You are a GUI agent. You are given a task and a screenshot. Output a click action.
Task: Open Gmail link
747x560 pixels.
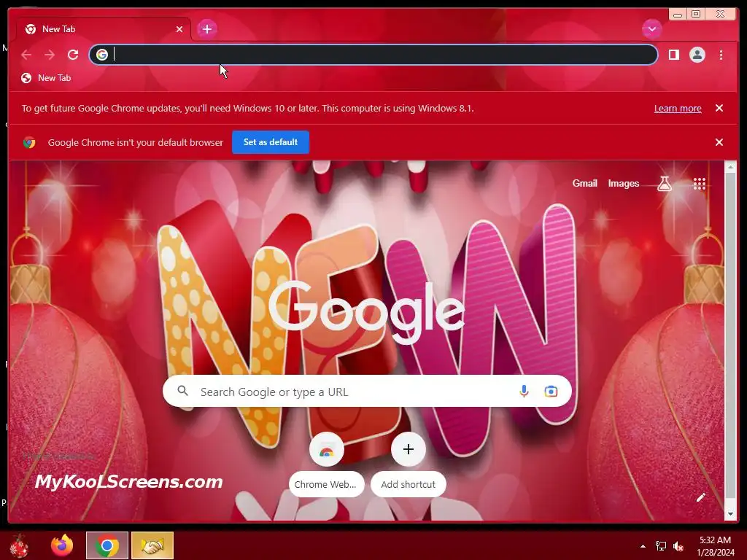(x=584, y=183)
